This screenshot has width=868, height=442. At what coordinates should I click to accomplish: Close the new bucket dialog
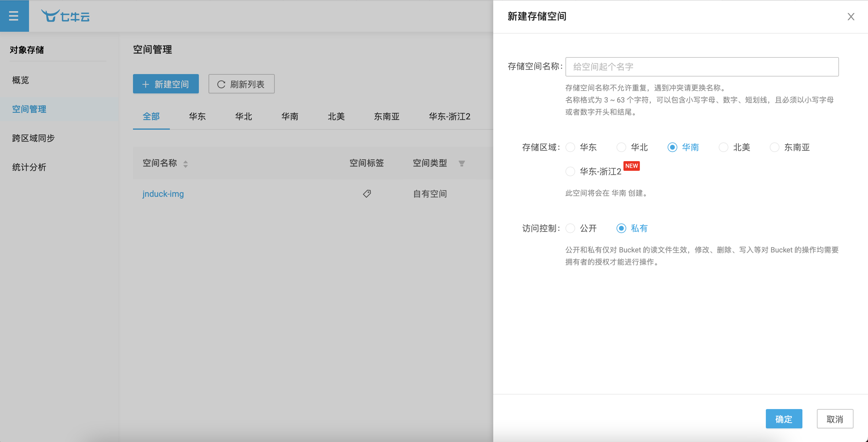pyautogui.click(x=851, y=17)
